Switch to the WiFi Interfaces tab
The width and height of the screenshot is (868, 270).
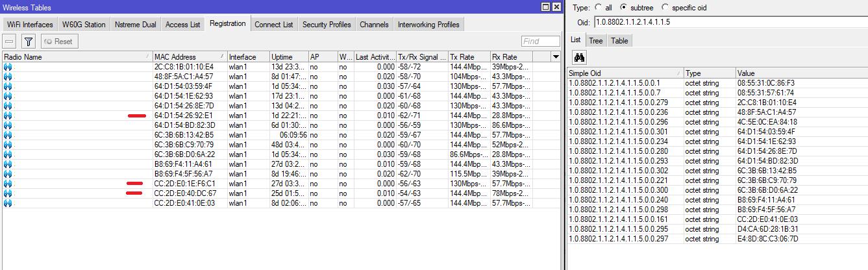pyautogui.click(x=30, y=25)
